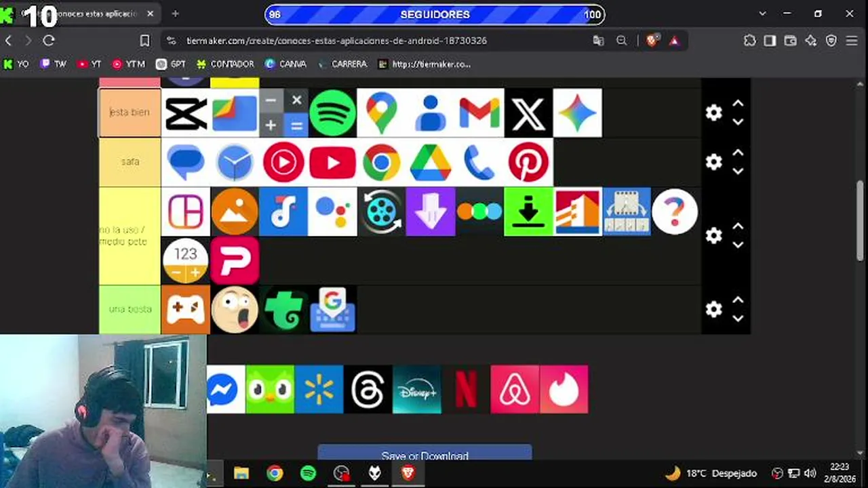Open the Brave main menu
Image resolution: width=868 pixels, height=488 pixels.
pos(852,41)
